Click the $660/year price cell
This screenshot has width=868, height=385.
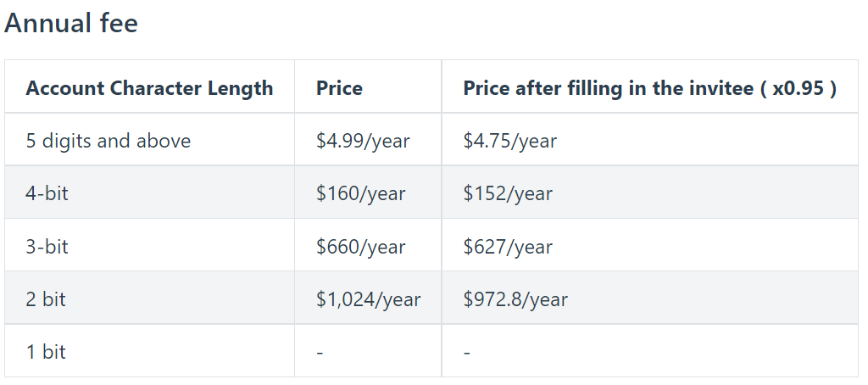[x=360, y=247]
